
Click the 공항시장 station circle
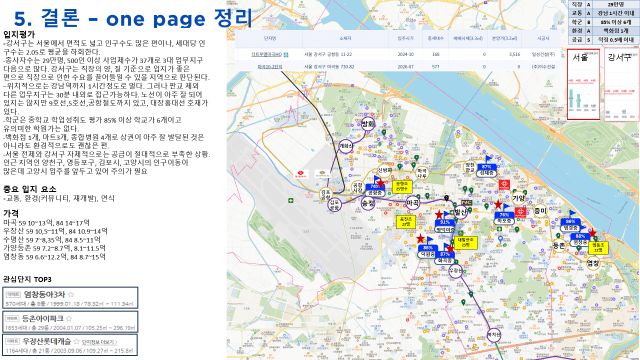point(357,187)
